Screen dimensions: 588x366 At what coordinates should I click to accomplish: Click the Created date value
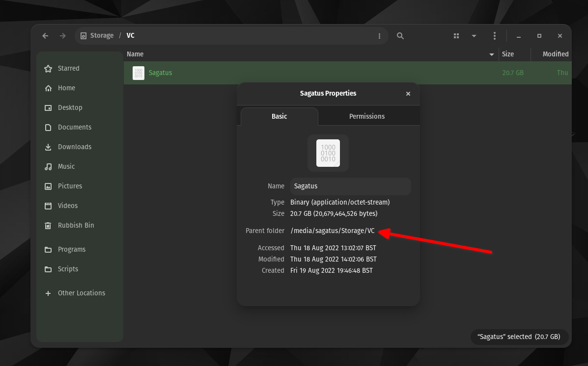click(332, 270)
